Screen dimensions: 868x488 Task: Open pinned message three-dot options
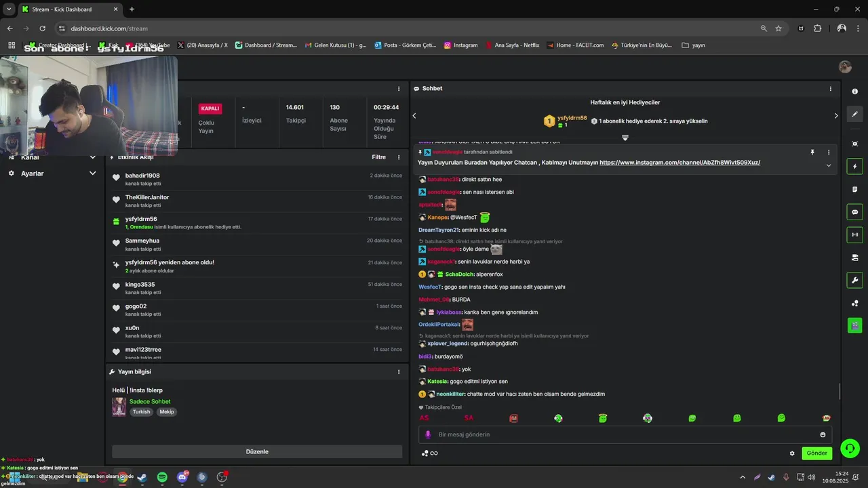(x=828, y=152)
